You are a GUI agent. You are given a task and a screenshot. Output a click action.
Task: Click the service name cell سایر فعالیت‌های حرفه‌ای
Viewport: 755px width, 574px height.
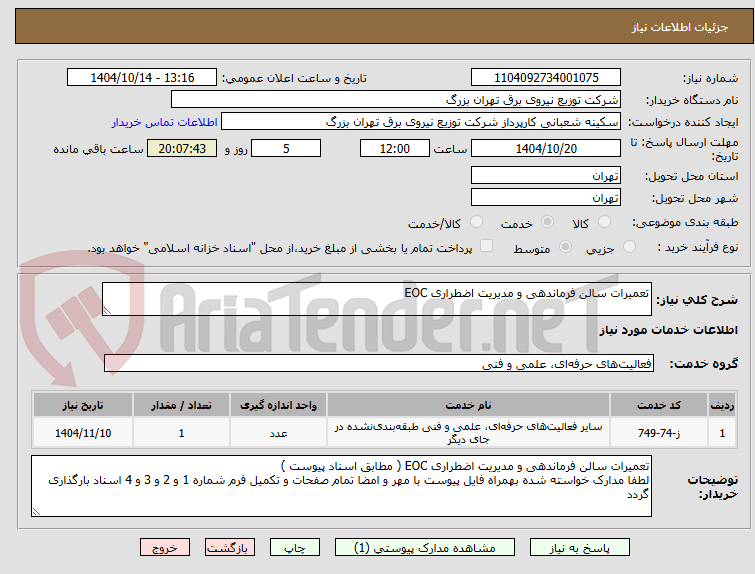[469, 433]
